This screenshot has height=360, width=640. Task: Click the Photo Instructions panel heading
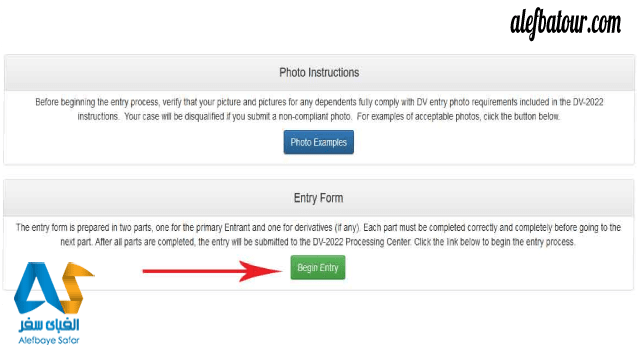click(319, 73)
